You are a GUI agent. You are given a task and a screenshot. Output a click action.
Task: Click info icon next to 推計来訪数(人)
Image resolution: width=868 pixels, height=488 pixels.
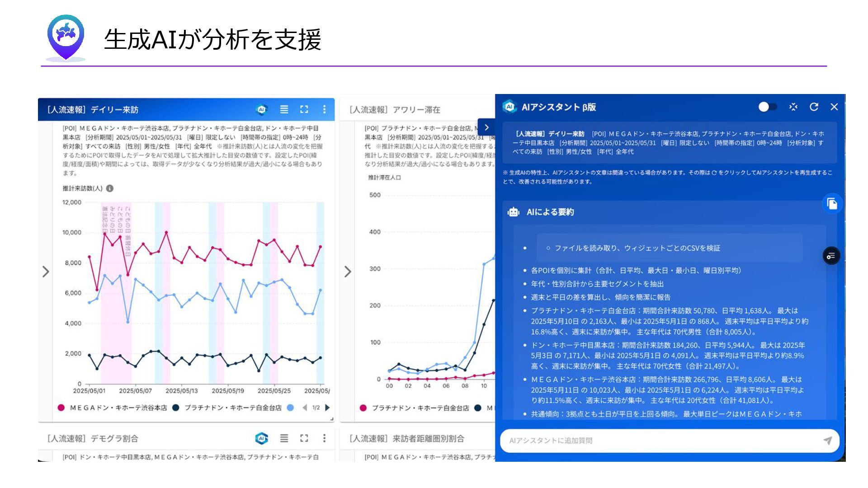click(110, 188)
